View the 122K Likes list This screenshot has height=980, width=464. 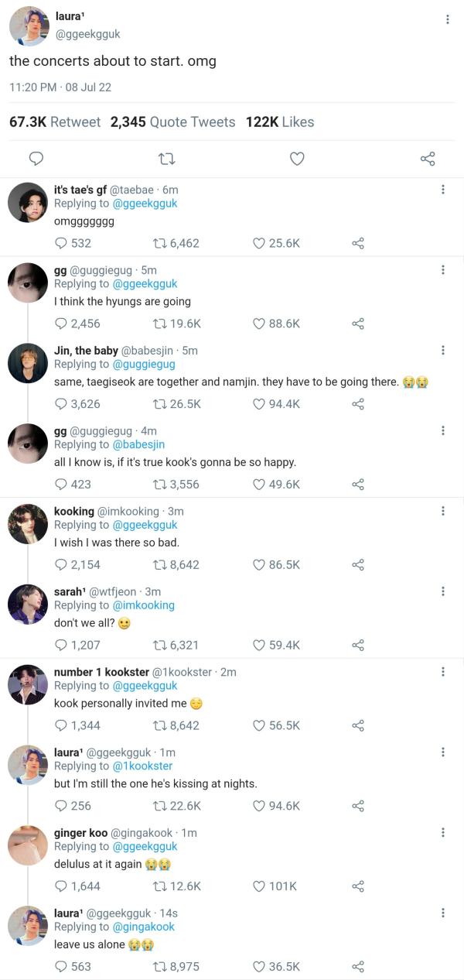[x=280, y=122]
